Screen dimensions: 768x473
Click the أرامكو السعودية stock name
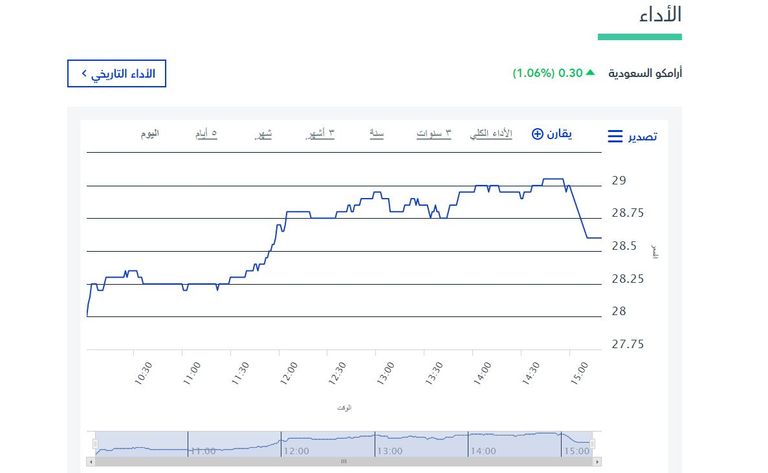pos(646,73)
